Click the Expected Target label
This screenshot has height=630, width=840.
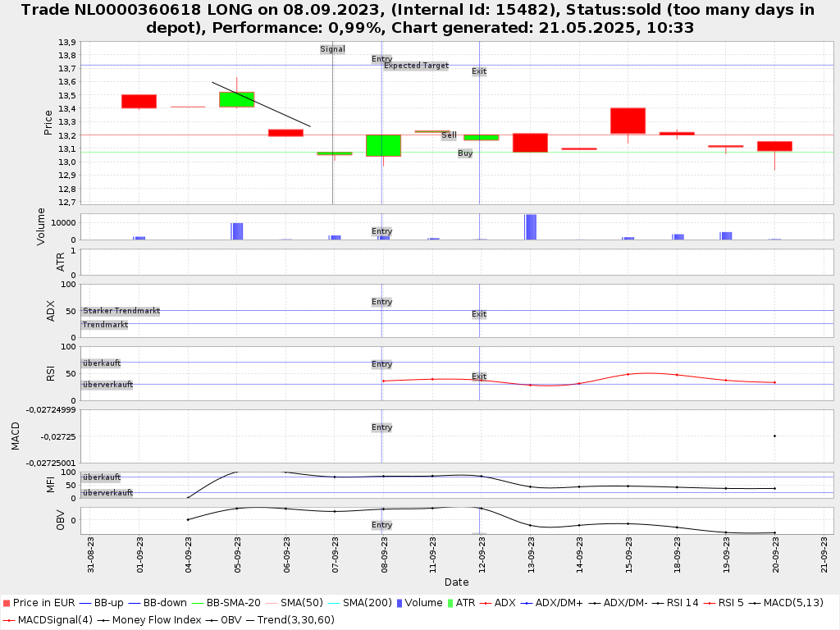[x=416, y=66]
